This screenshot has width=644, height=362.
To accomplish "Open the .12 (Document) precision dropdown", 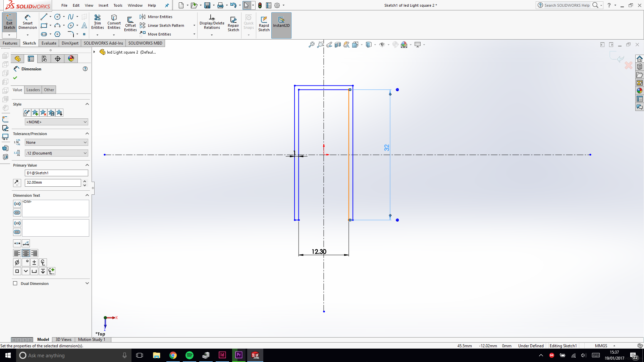I will [x=56, y=153].
